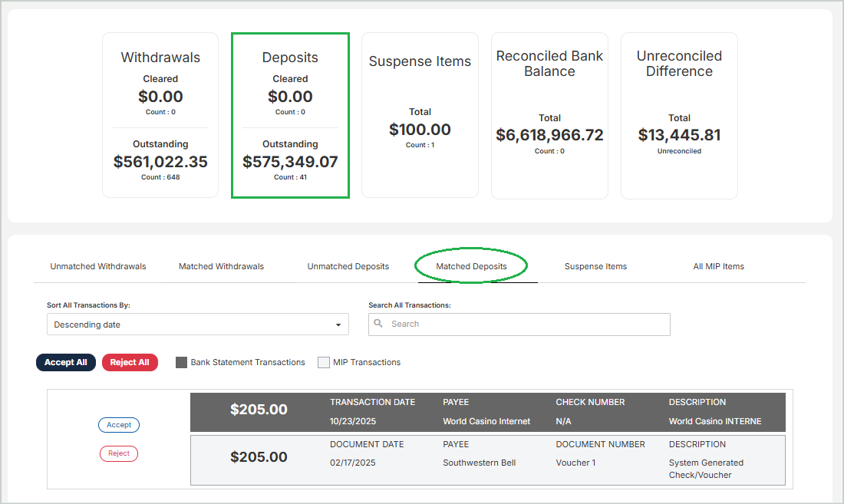The image size is (844, 504).
Task: Switch to the Unmatched Withdrawals tab
Action: point(98,266)
